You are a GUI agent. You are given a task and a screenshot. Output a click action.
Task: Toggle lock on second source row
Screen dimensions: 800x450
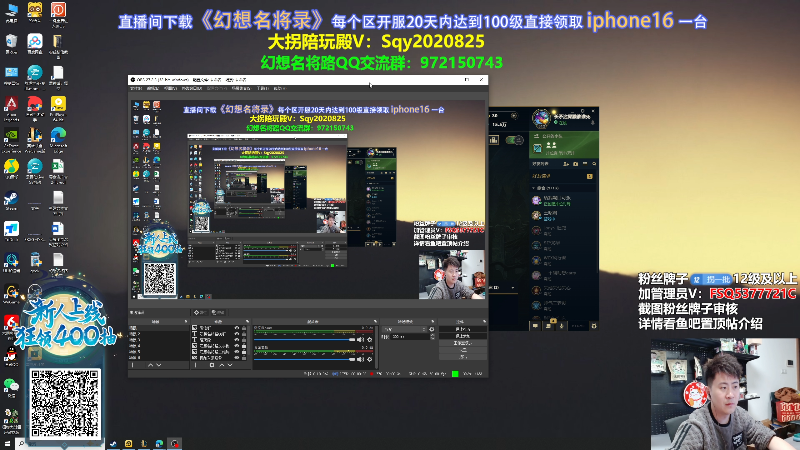(244, 334)
